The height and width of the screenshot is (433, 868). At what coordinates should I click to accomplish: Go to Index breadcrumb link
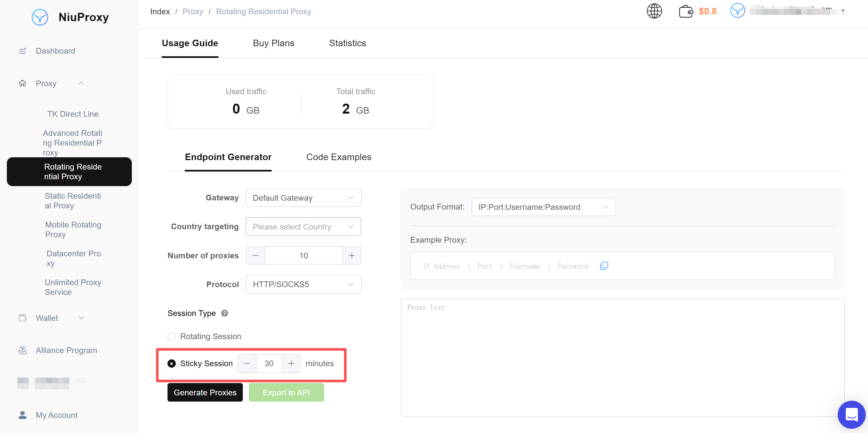tap(160, 11)
